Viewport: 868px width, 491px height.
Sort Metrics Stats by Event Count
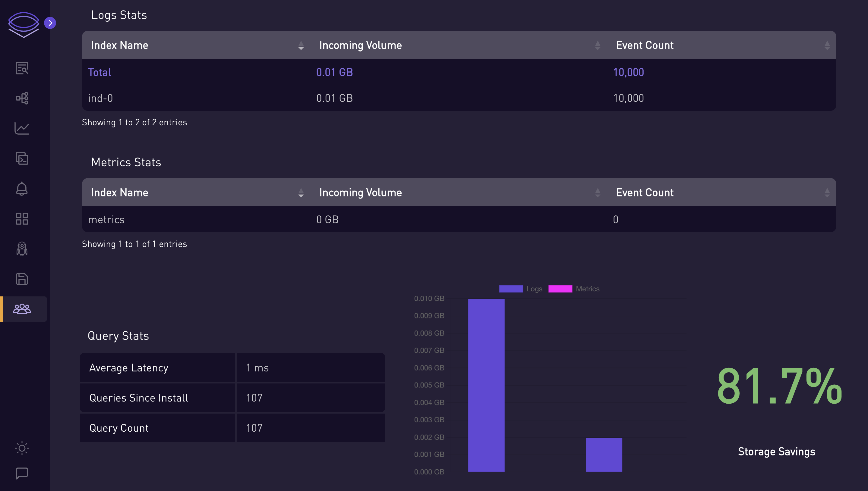pyautogui.click(x=827, y=192)
